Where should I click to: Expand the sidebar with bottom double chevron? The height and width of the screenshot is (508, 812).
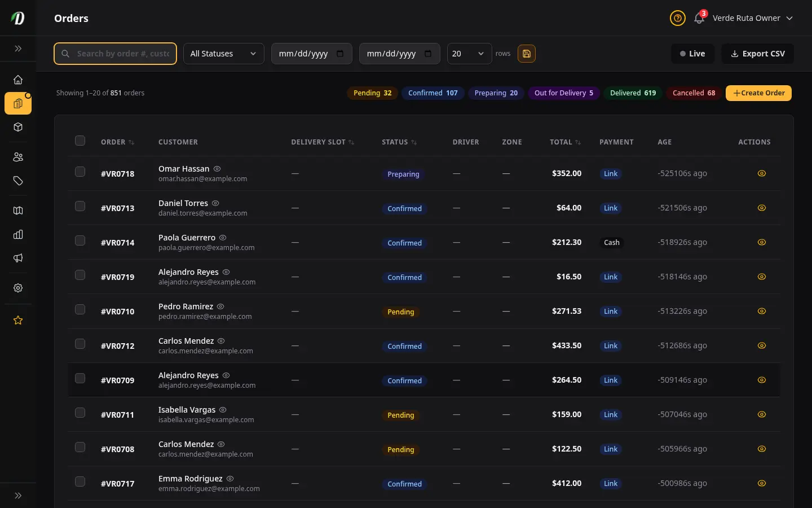pos(18,496)
